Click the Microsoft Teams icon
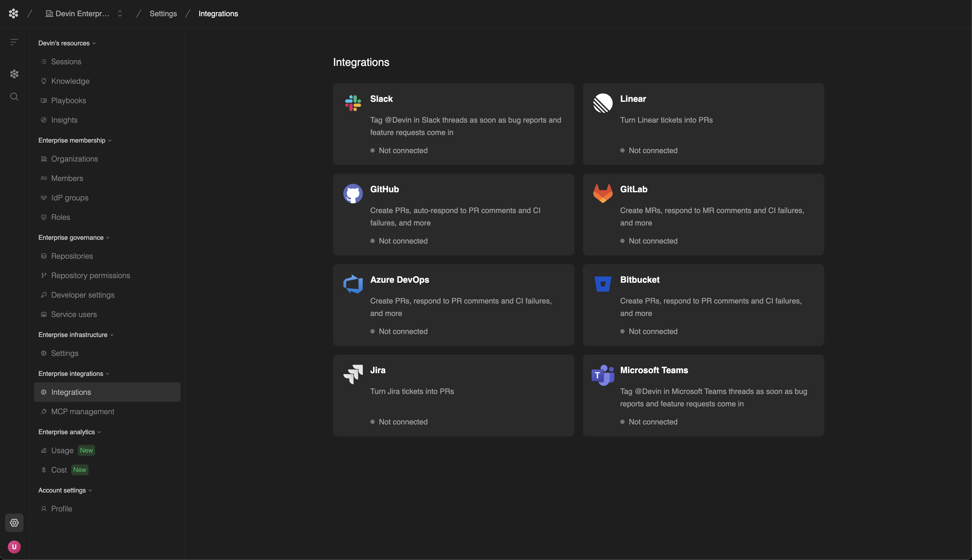Image resolution: width=972 pixels, height=560 pixels. (603, 374)
